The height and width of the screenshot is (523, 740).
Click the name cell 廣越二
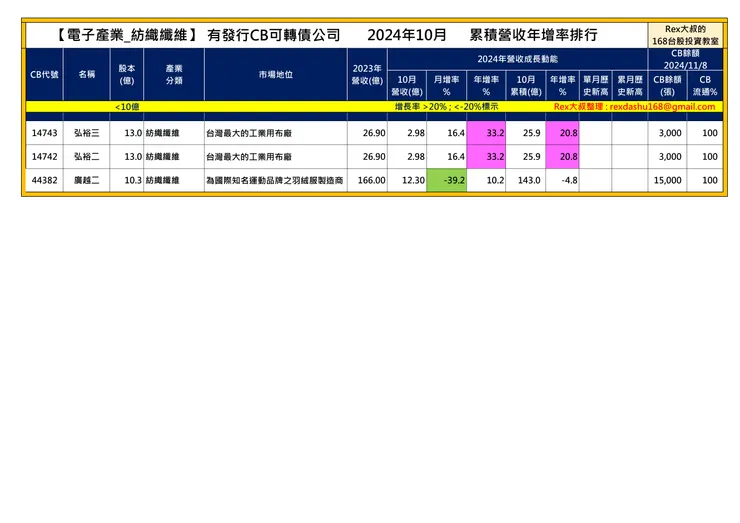click(86, 180)
